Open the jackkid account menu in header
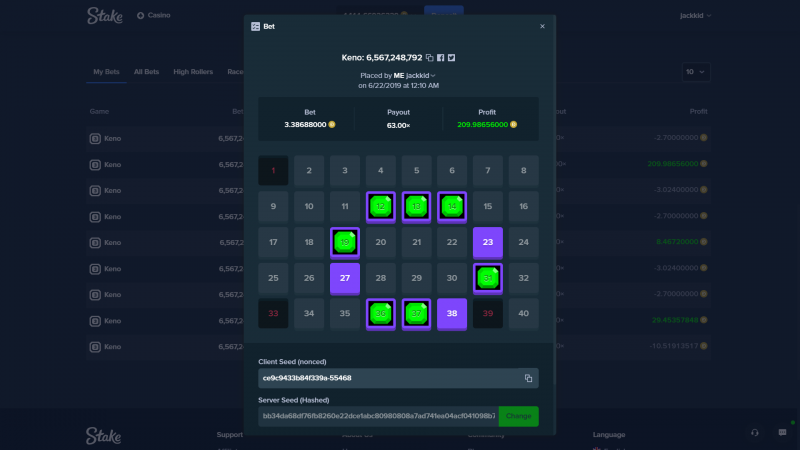 695,16
